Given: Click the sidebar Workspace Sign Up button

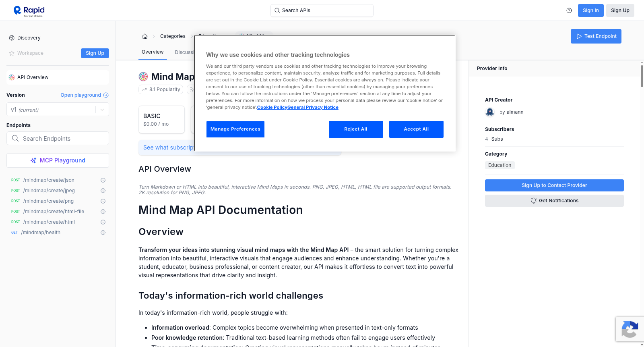Looking at the screenshot, I should click(95, 53).
